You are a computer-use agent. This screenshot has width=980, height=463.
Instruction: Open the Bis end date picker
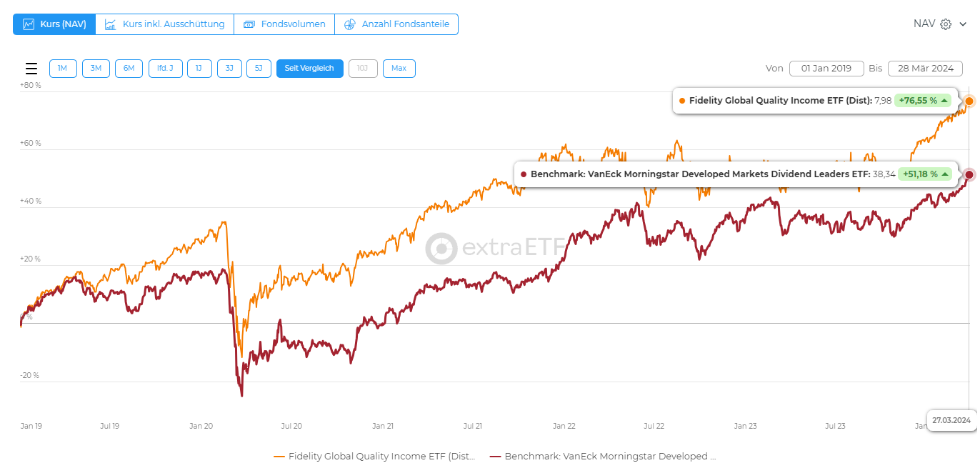[925, 69]
